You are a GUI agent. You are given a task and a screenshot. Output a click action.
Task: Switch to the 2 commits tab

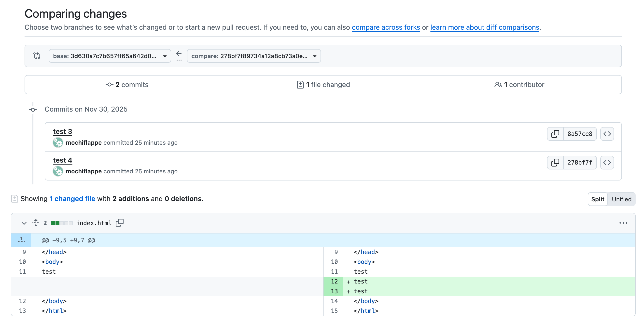pyautogui.click(x=127, y=85)
